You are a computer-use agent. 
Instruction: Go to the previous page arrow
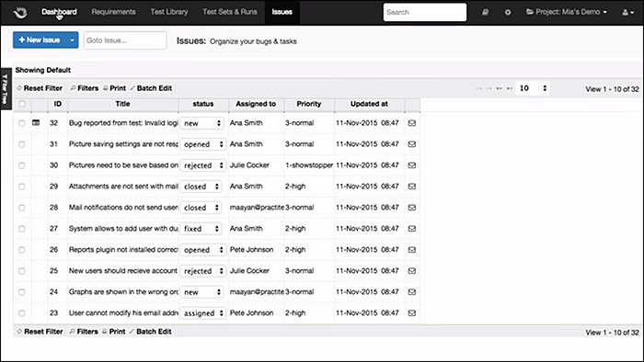[x=489, y=88]
